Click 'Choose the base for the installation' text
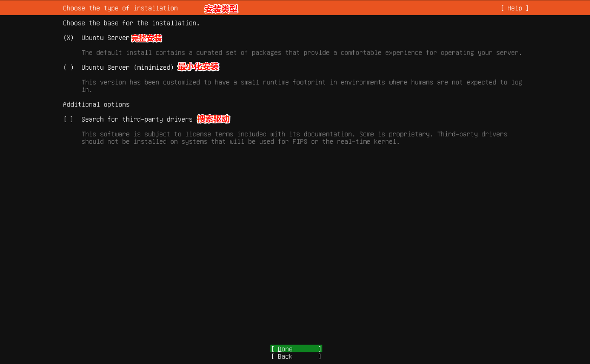Image resolution: width=590 pixels, height=364 pixels. tap(131, 23)
